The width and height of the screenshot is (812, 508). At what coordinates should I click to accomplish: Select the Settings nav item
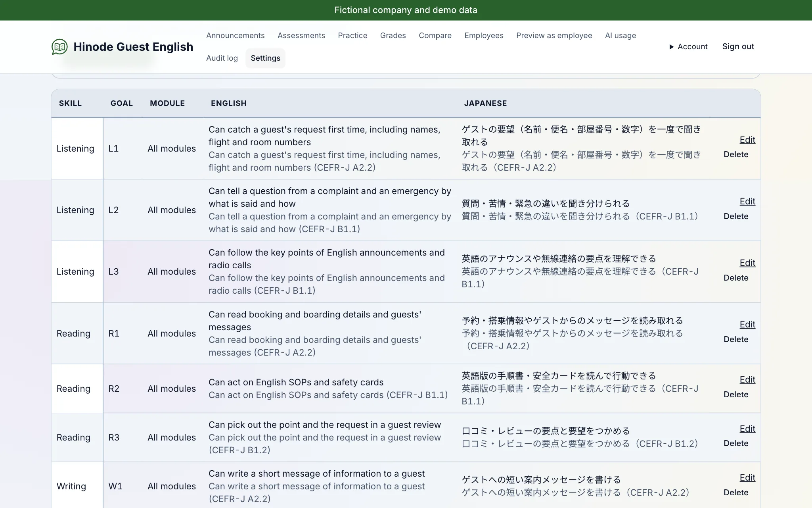tap(265, 58)
